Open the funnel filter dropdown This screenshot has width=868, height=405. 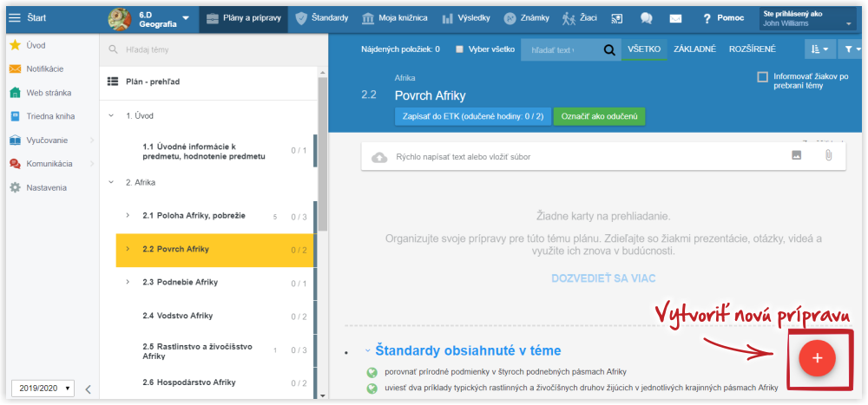(x=852, y=49)
